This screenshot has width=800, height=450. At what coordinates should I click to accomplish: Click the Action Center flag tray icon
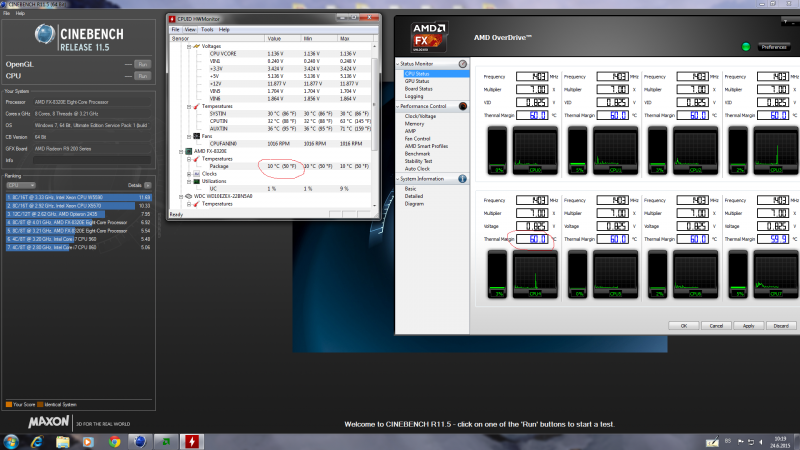[x=740, y=441]
